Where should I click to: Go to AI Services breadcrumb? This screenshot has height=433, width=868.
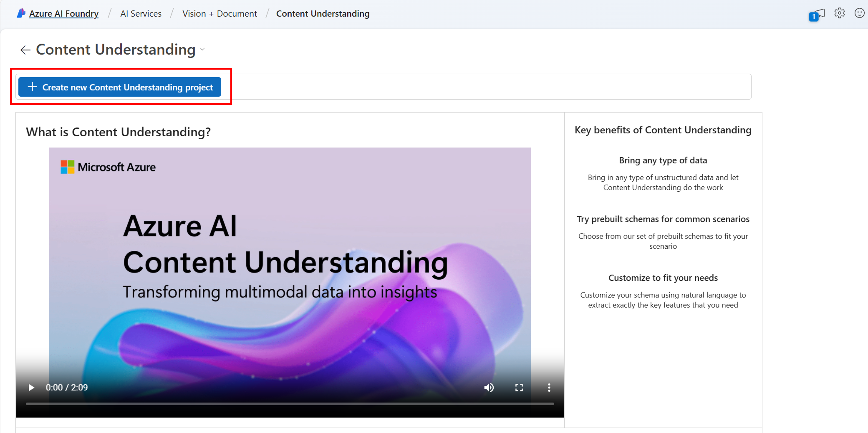141,13
